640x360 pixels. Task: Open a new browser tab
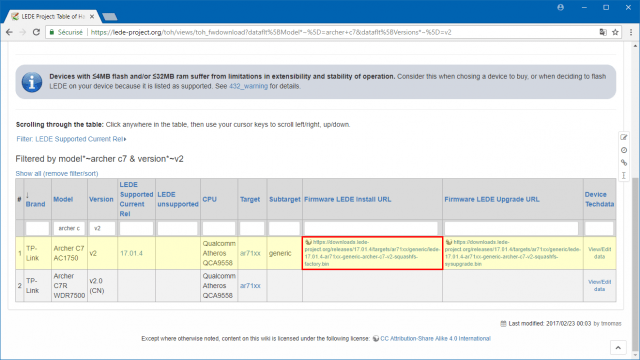click(109, 17)
